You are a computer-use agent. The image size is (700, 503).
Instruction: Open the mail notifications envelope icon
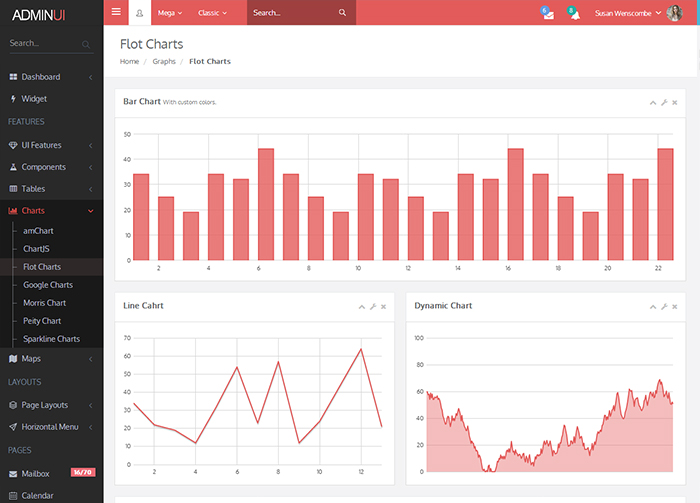547,13
